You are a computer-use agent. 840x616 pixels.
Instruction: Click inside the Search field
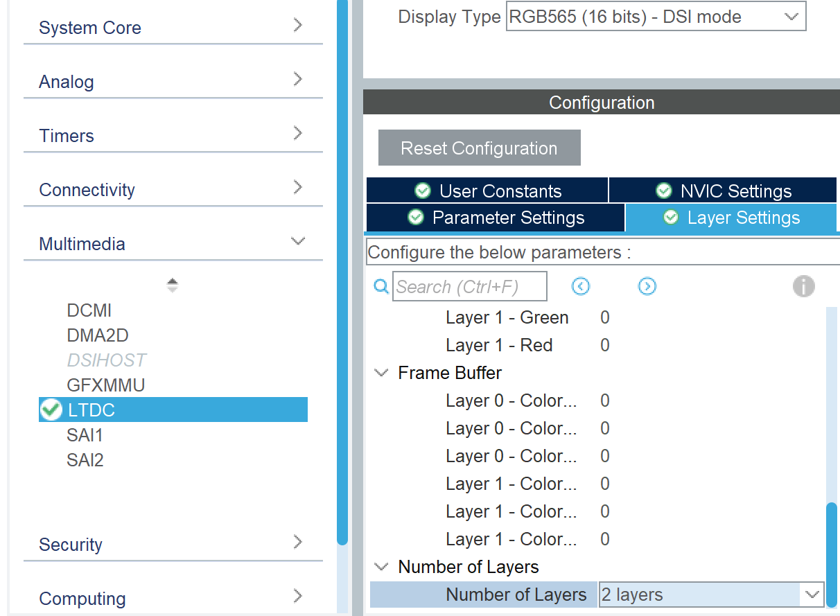point(470,285)
